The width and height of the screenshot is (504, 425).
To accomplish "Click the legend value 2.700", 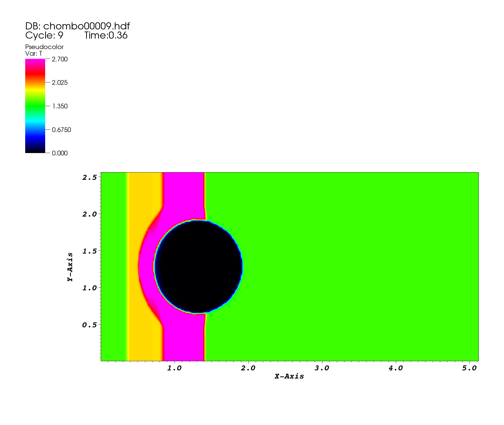I will pos(60,59).
